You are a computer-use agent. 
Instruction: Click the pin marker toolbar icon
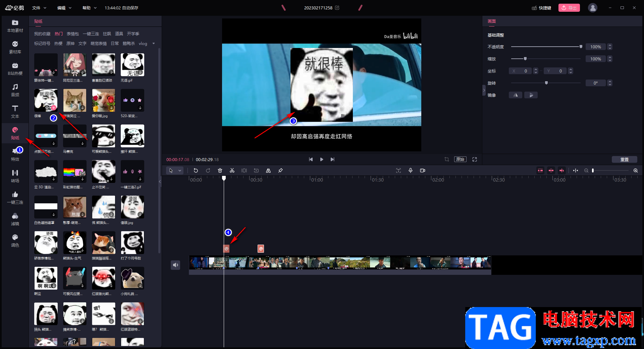pos(280,170)
